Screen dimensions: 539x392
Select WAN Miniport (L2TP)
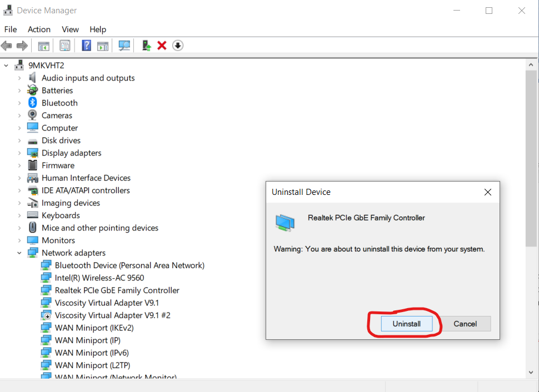coord(92,365)
